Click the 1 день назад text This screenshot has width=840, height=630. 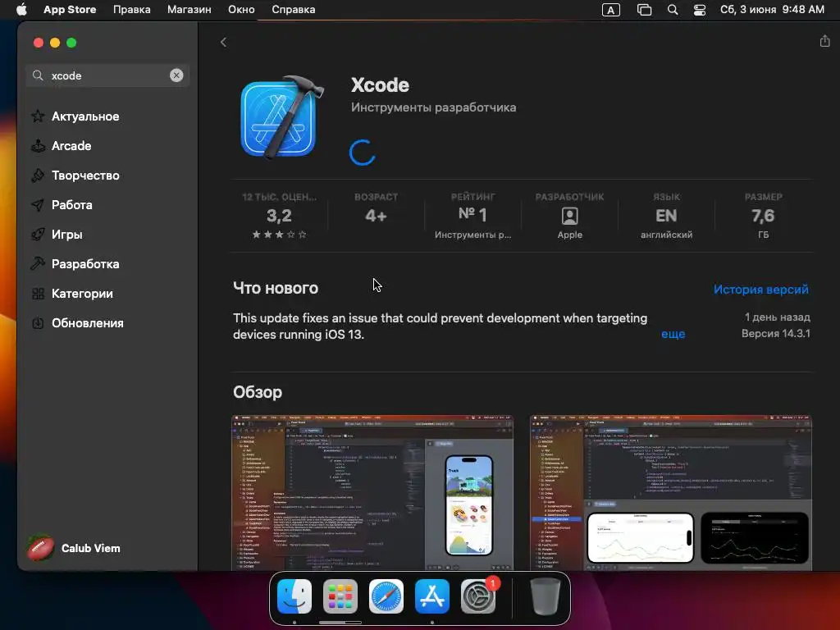[778, 317]
